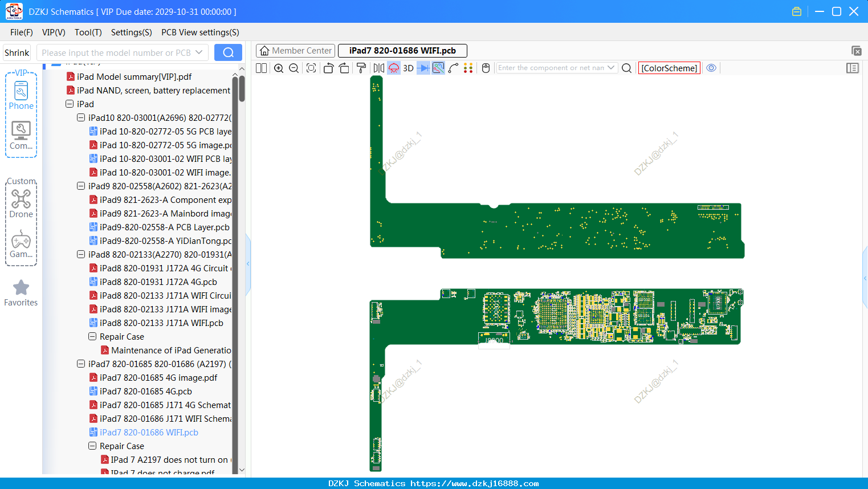This screenshot has height=489, width=868.
Task: Toggle the diode value display icon
Action: point(423,68)
